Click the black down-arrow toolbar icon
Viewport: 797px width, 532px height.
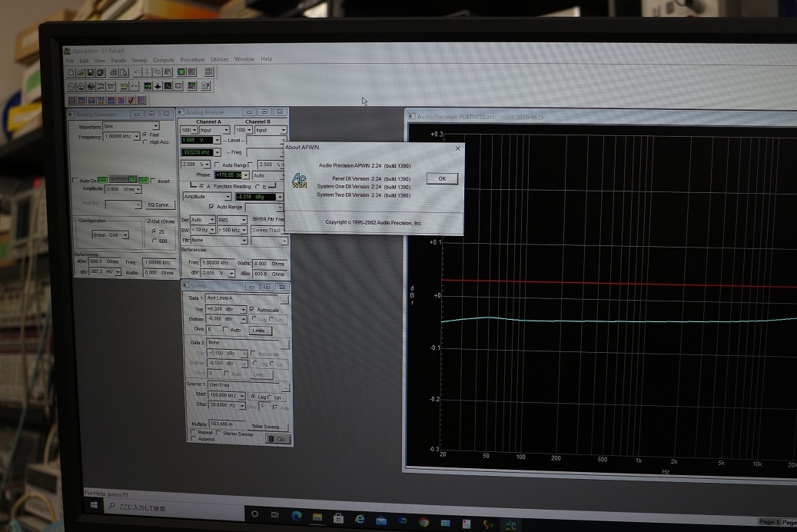(x=158, y=86)
